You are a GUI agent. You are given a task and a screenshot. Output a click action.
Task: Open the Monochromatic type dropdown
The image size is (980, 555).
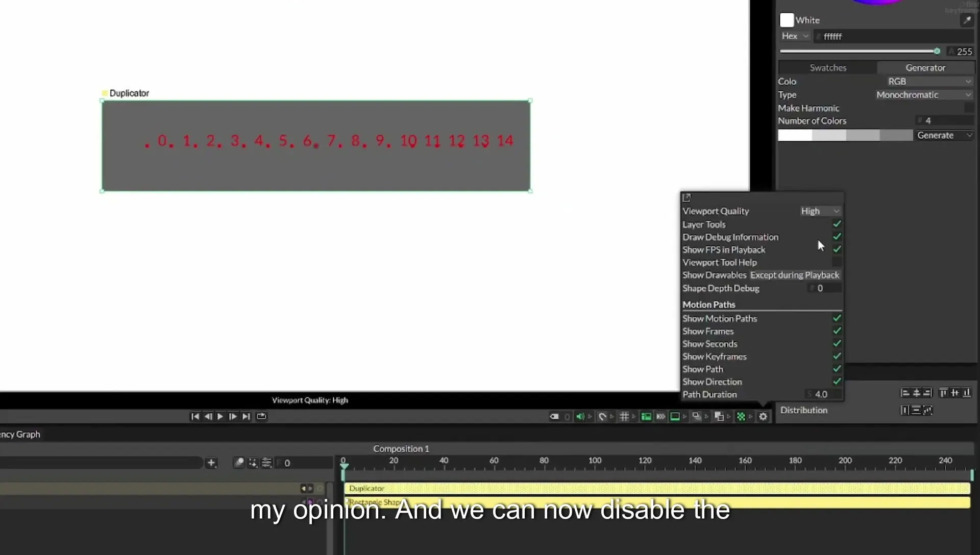(925, 95)
